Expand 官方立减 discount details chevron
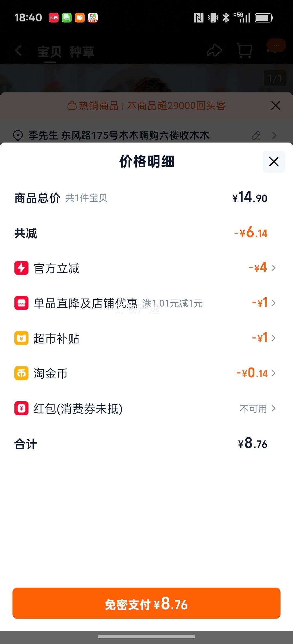This screenshot has width=293, height=644. tap(273, 268)
